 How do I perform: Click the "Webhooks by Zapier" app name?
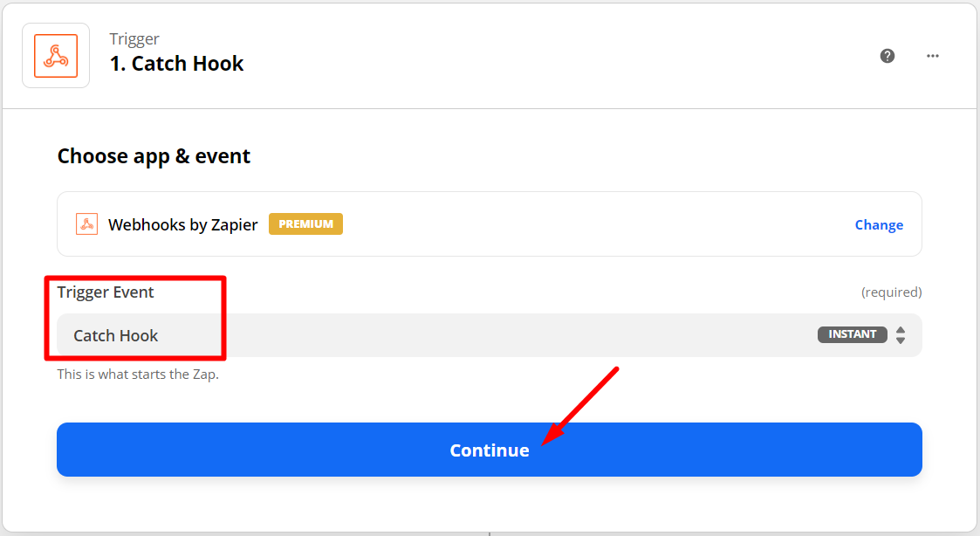point(183,224)
